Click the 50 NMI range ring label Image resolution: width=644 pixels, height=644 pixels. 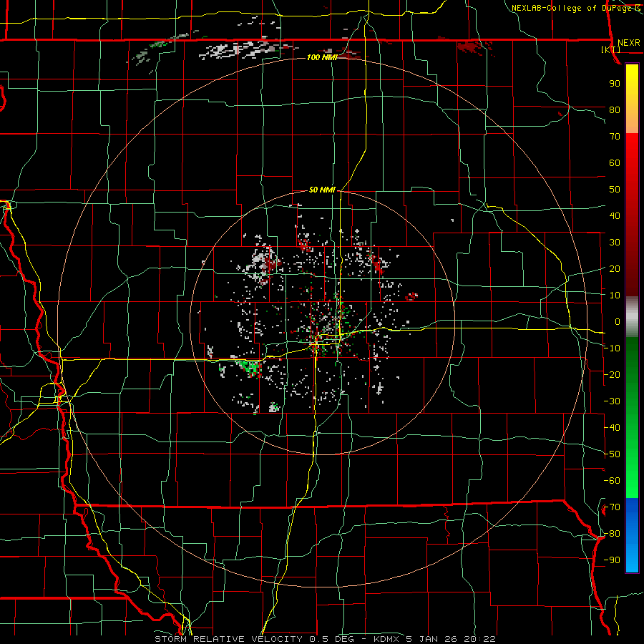click(x=322, y=190)
